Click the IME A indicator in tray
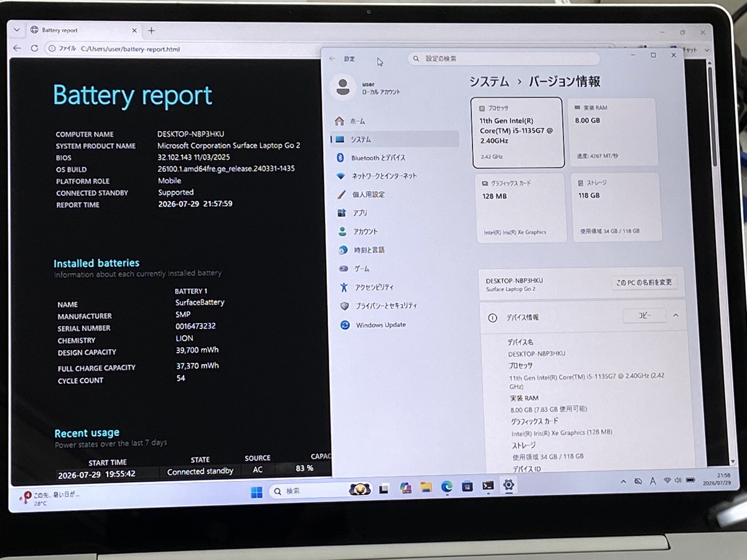 pyautogui.click(x=652, y=480)
